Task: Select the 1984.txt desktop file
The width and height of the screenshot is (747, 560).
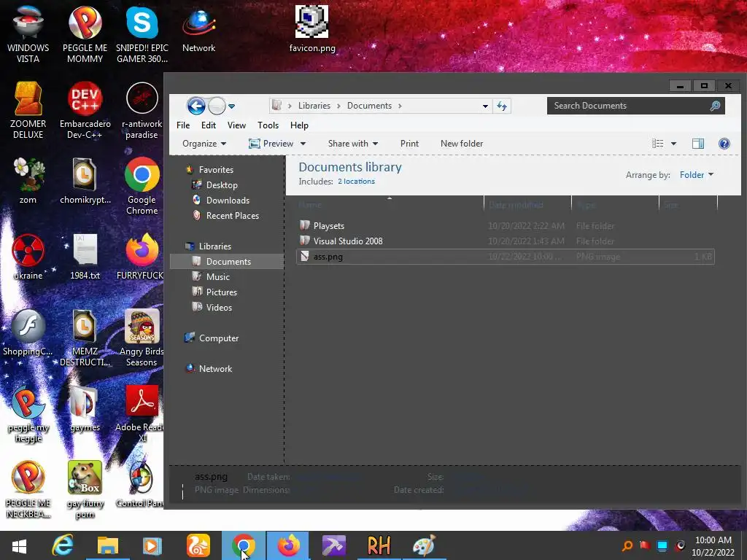Action: 85,256
